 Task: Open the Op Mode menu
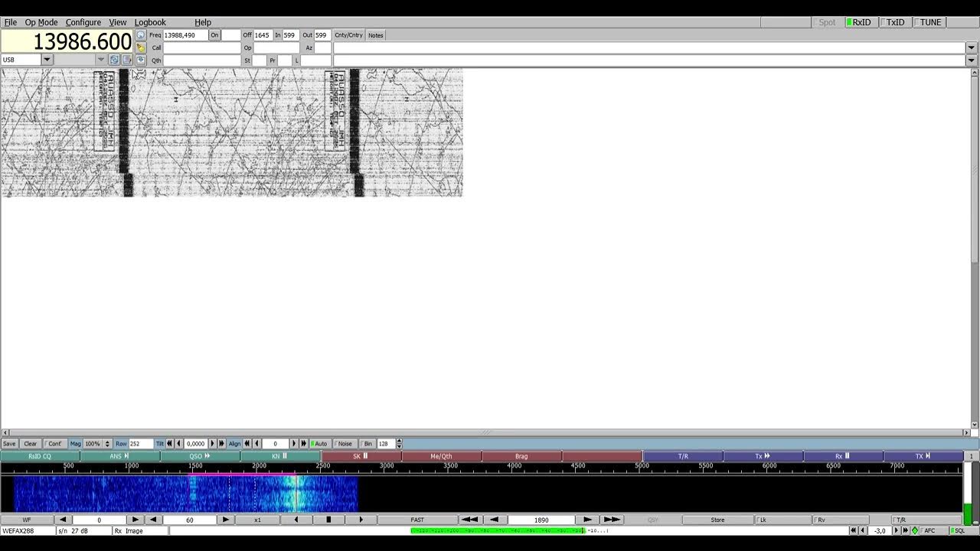click(41, 22)
